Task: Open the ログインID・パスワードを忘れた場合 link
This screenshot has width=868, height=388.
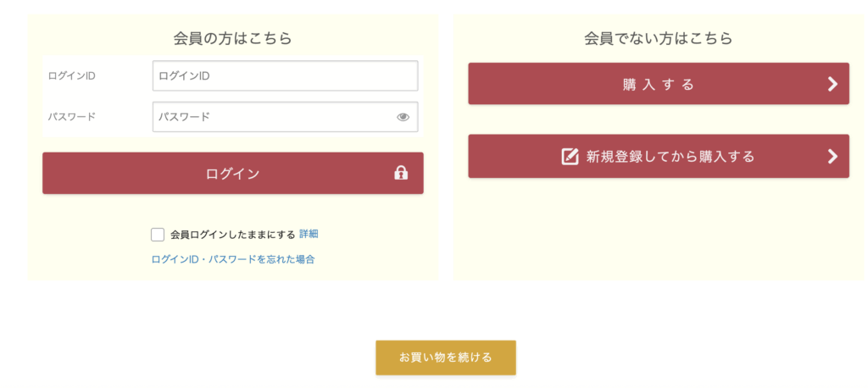Action: click(x=233, y=259)
